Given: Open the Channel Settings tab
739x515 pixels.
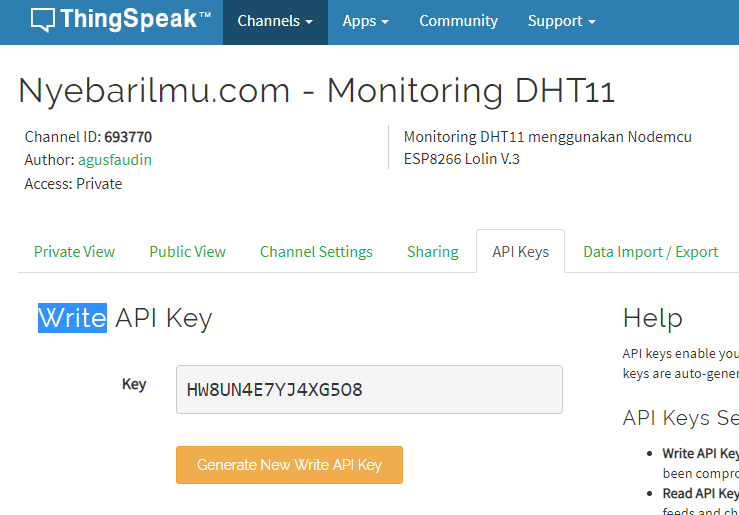Looking at the screenshot, I should [x=316, y=252].
